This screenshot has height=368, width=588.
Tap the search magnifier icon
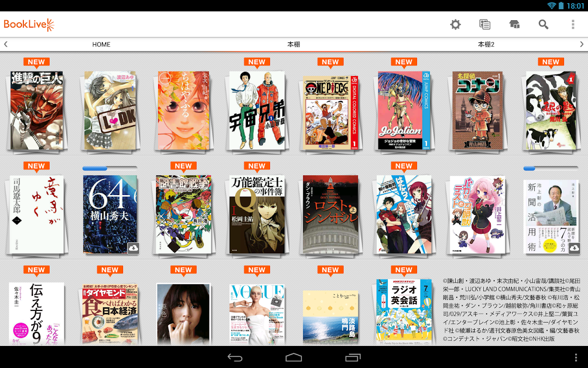[x=543, y=24]
